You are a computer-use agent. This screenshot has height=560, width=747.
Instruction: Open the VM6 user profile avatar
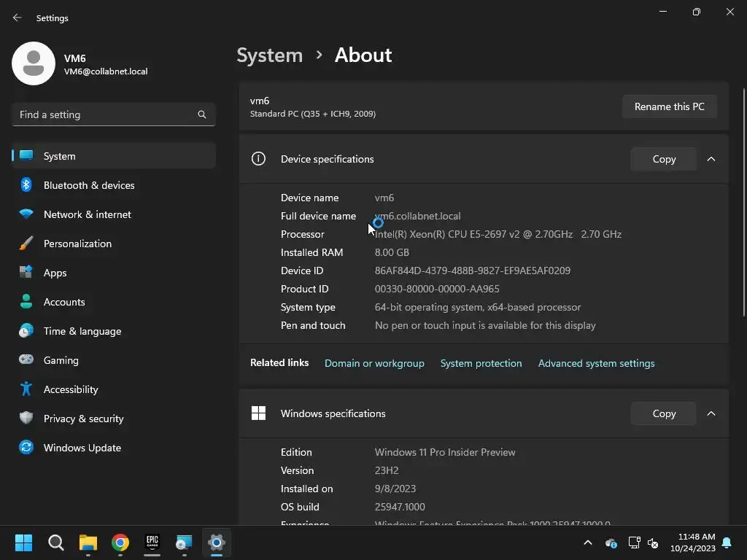(34, 63)
